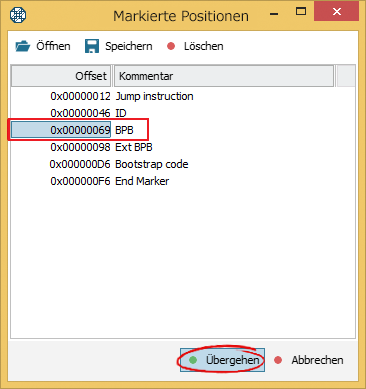Open bookmarks with the Öffnen label
This screenshot has height=389, width=366.
[x=53, y=46]
